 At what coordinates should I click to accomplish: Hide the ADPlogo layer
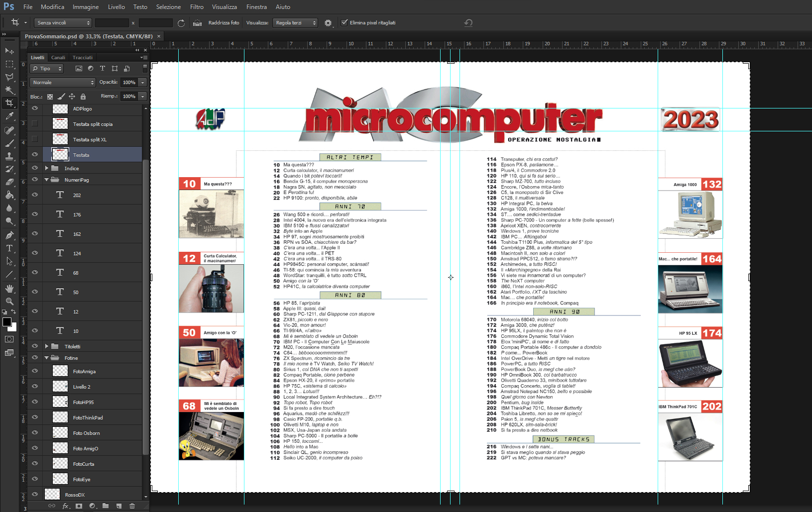(35, 108)
